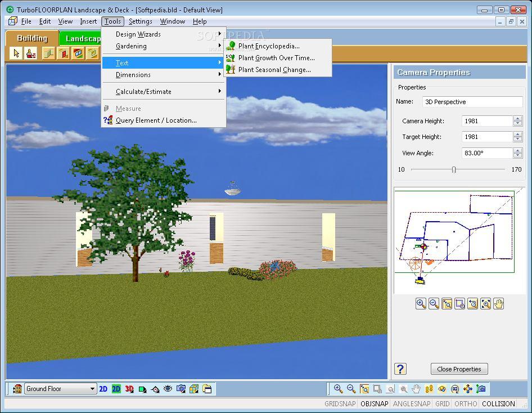Open the Edit menu
Screen dimensions: 532x413
45,21
